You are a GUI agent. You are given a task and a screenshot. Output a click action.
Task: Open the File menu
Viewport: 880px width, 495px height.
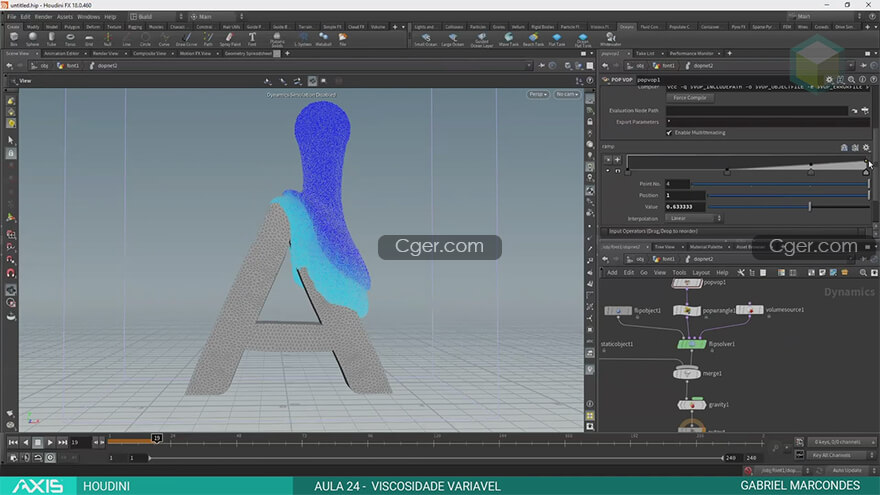click(x=11, y=17)
